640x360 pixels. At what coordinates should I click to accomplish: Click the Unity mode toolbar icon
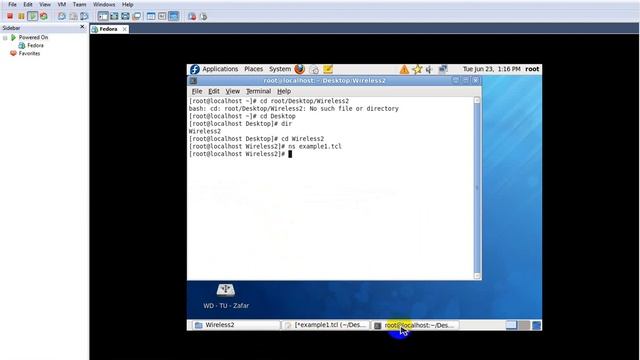pyautogui.click(x=137, y=16)
